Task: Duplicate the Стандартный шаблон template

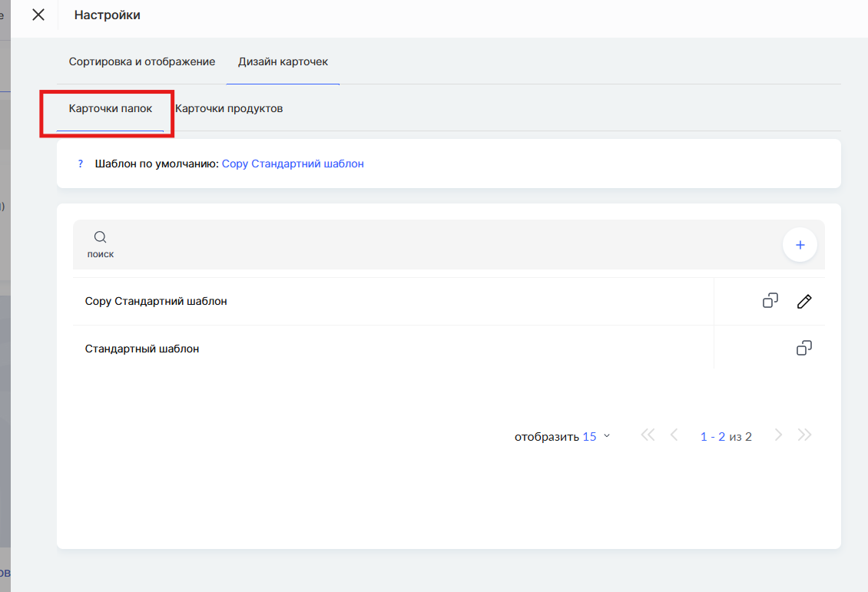Action: pos(804,349)
